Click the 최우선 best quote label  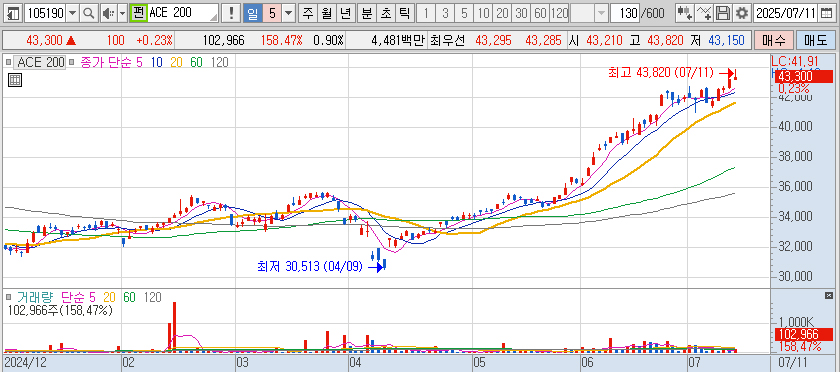(x=448, y=40)
